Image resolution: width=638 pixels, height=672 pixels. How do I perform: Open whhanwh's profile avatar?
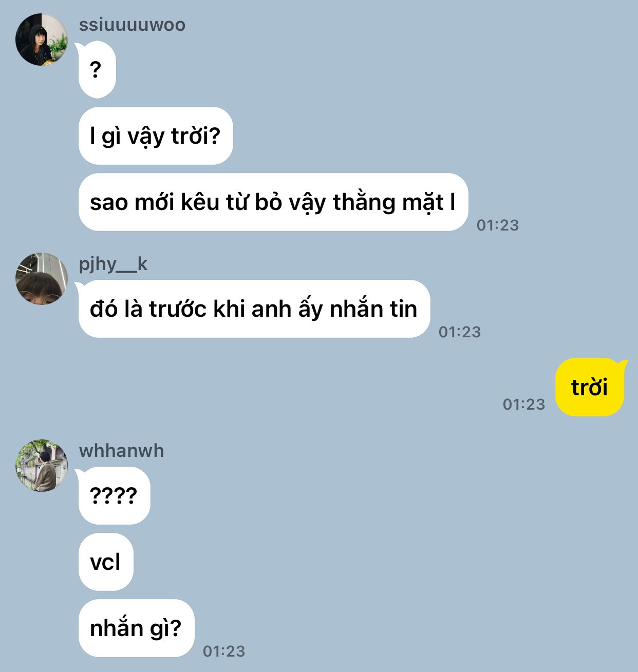coord(42,466)
